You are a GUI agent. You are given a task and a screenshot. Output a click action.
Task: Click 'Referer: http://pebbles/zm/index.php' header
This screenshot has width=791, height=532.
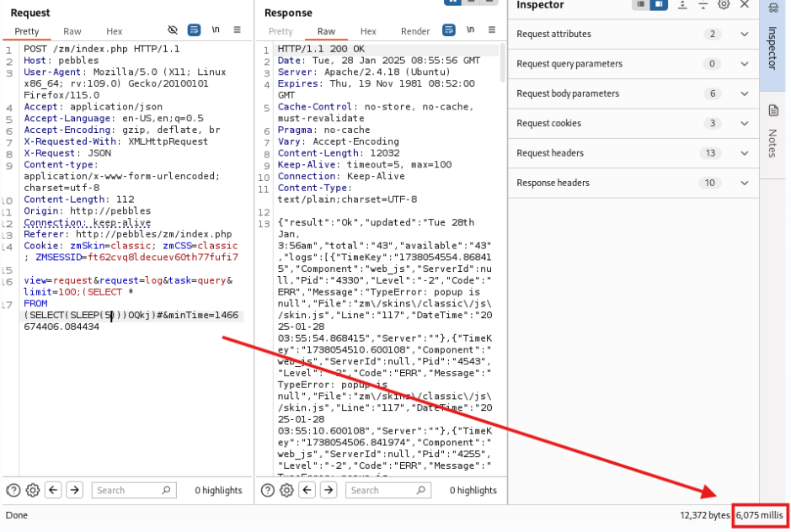128,235
